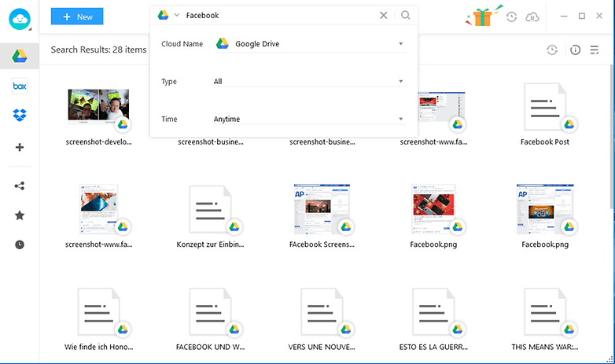Image resolution: width=615 pixels, height=364 pixels.
Task: Select the FACEBOOK UND W... document
Action: (x=210, y=312)
